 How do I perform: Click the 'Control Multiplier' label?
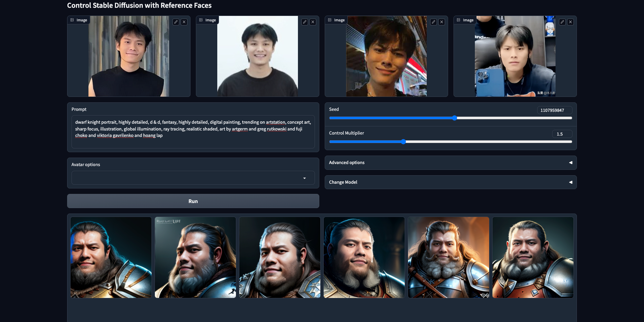click(x=346, y=133)
